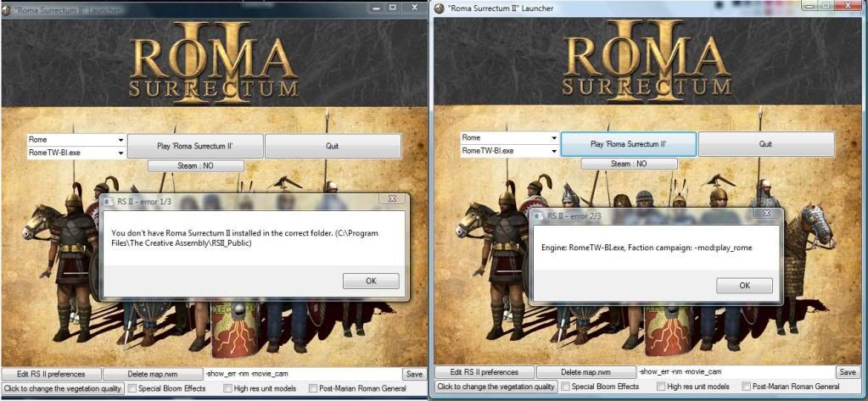Image resolution: width=868 pixels, height=401 pixels.
Task: Open the Rome faction dropdown in the left launcher
Action: (x=120, y=139)
